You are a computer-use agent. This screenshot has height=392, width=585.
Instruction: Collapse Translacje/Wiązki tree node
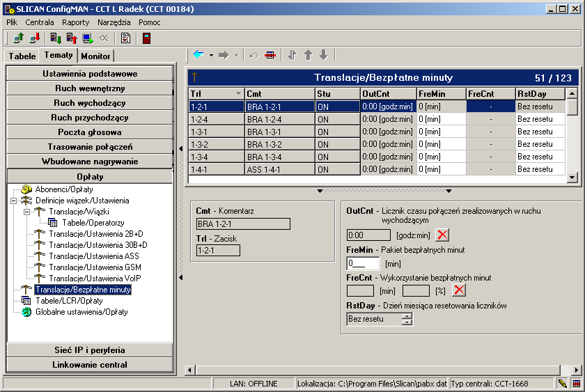(x=27, y=212)
